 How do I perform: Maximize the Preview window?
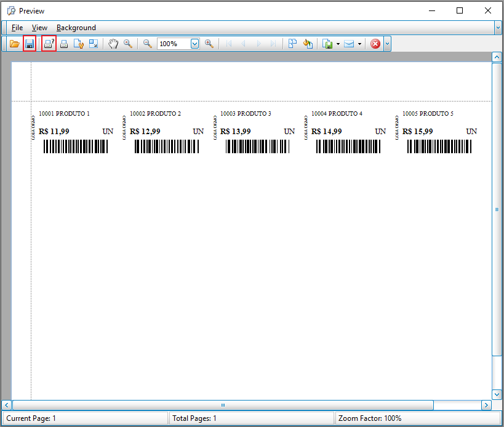coord(460,10)
